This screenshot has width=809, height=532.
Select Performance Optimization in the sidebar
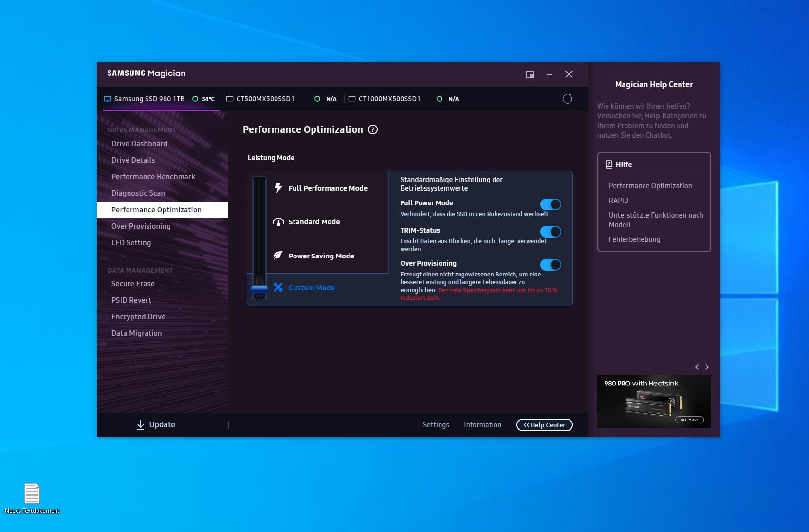pyautogui.click(x=163, y=210)
